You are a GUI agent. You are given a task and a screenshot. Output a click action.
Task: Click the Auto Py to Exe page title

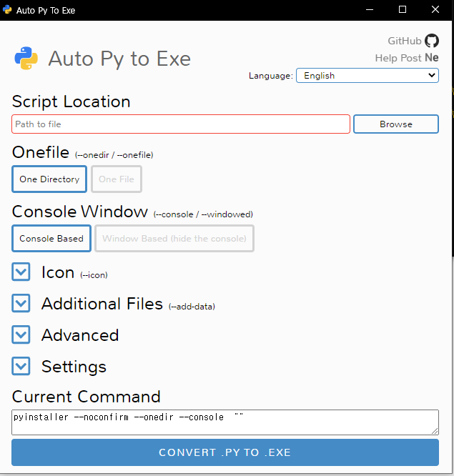click(119, 59)
